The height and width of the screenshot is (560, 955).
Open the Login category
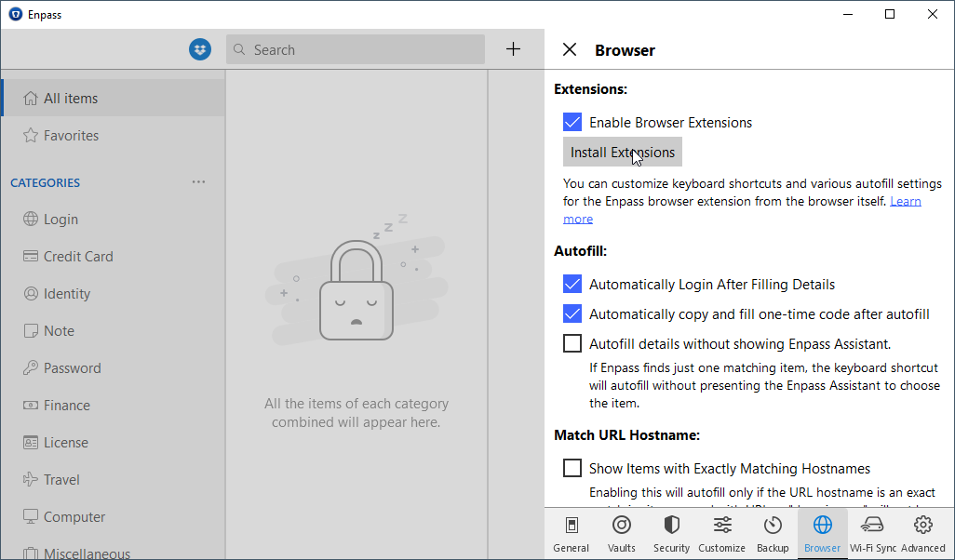coord(114,220)
